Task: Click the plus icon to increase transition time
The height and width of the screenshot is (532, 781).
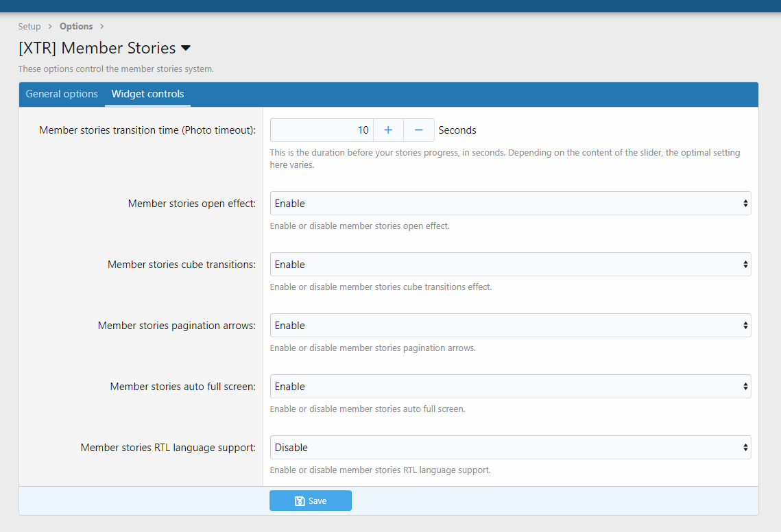Action: coord(388,130)
